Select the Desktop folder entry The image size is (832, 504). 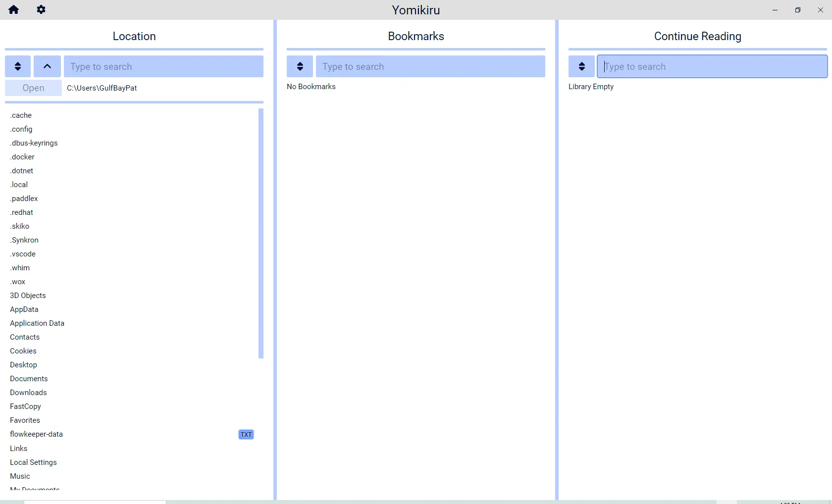[x=23, y=365]
